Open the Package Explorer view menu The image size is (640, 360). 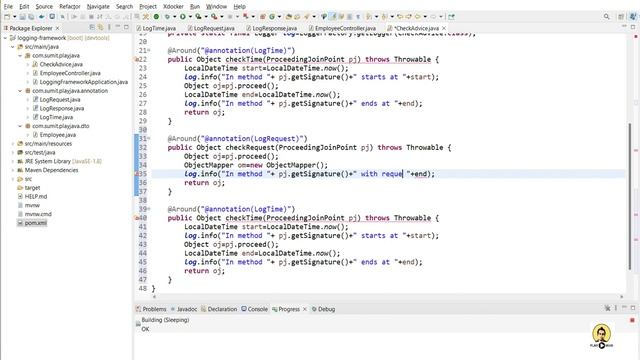[x=109, y=27]
